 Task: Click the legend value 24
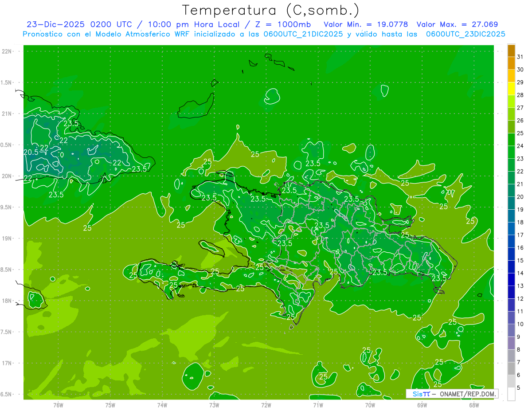(x=520, y=146)
